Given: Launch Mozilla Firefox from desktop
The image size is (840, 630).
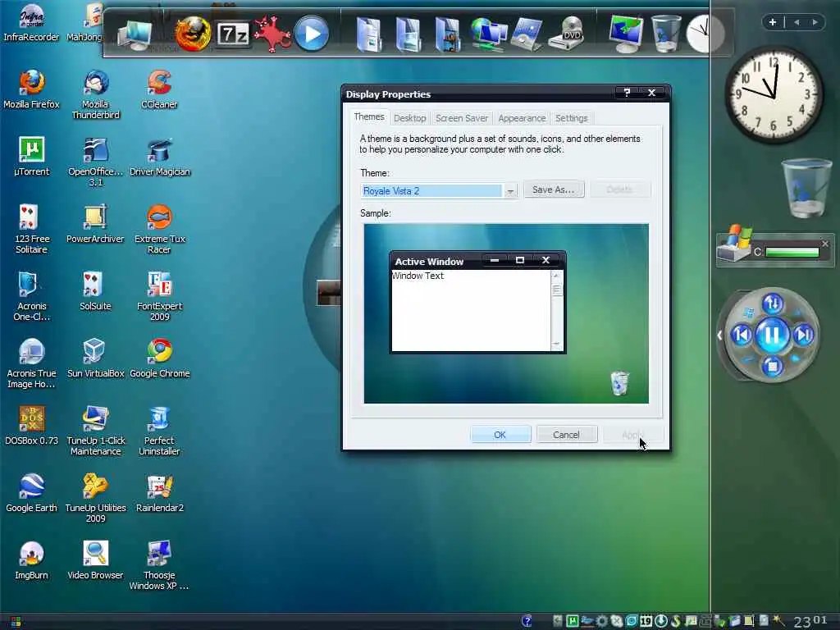Looking at the screenshot, I should coord(31,89).
